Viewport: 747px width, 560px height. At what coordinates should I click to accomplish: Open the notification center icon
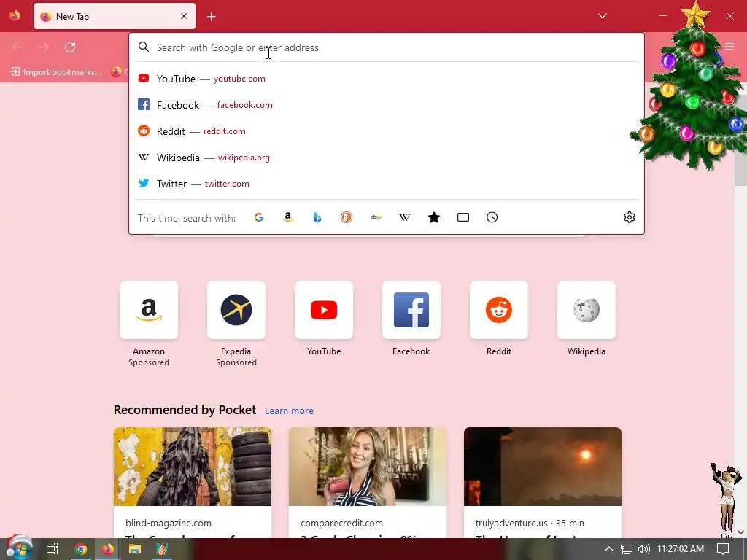coord(723,549)
